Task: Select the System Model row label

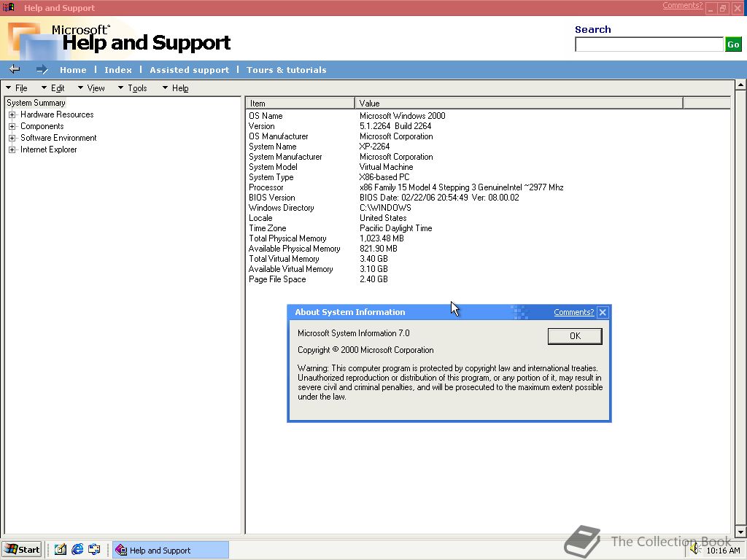Action: [x=273, y=167]
